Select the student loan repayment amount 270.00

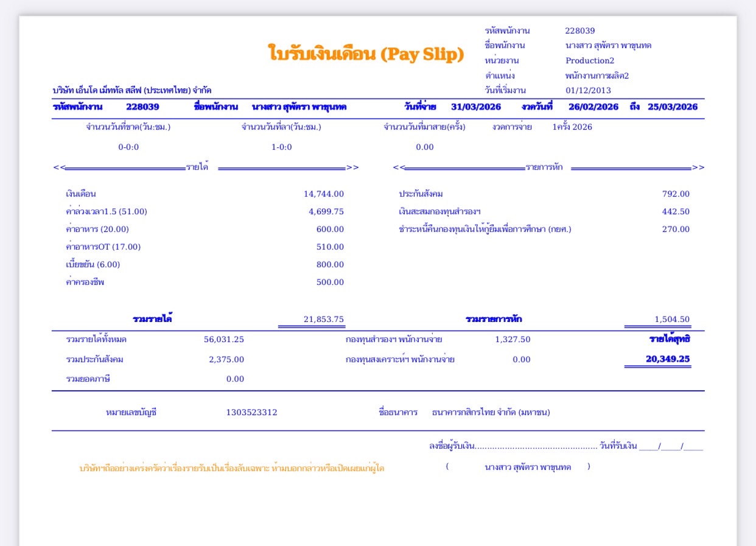point(676,229)
